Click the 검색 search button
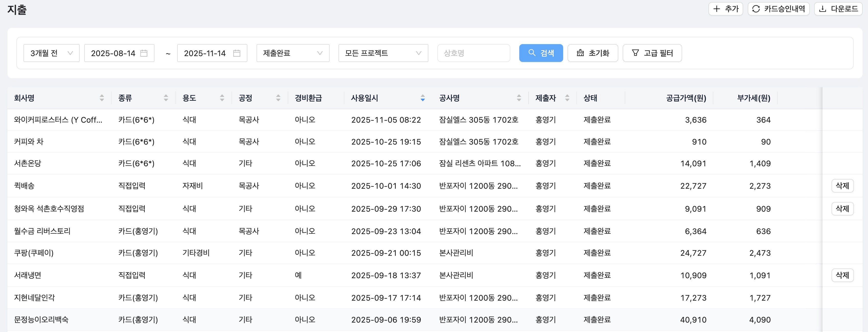The image size is (868, 332). click(x=541, y=53)
